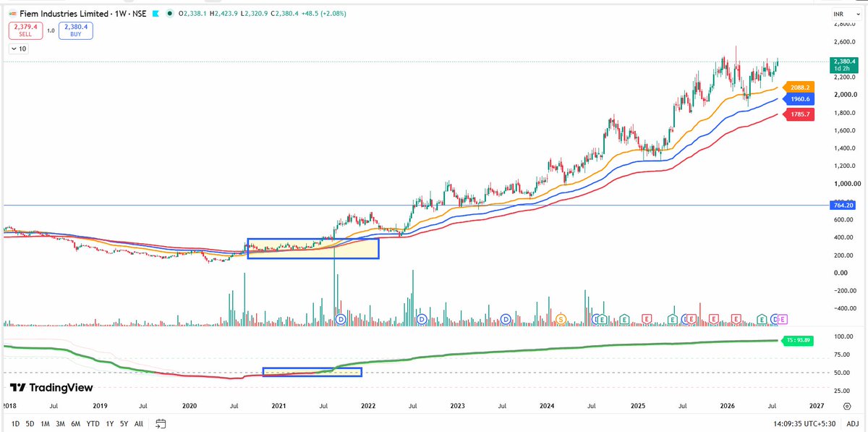The width and height of the screenshot is (868, 432).
Task: Expand the collapsed 10 indicators legend
Action: pos(20,49)
